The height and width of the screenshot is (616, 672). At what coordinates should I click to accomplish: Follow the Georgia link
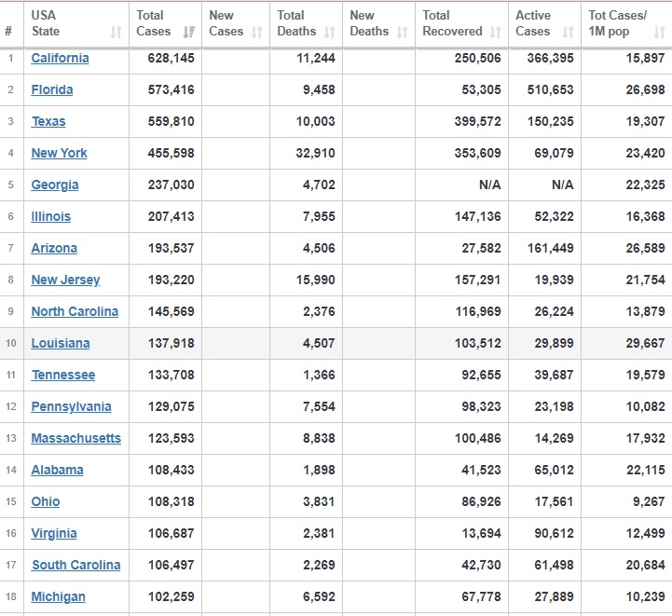coord(55,185)
